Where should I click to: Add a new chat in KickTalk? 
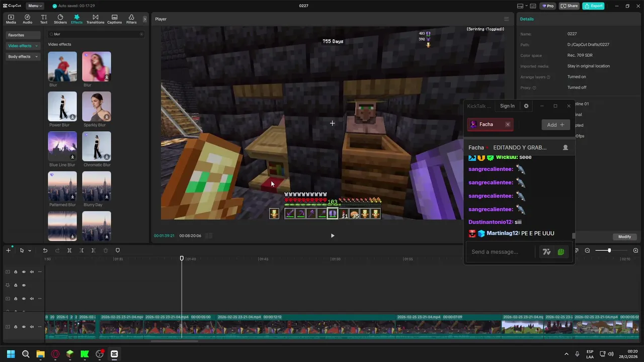point(555,125)
